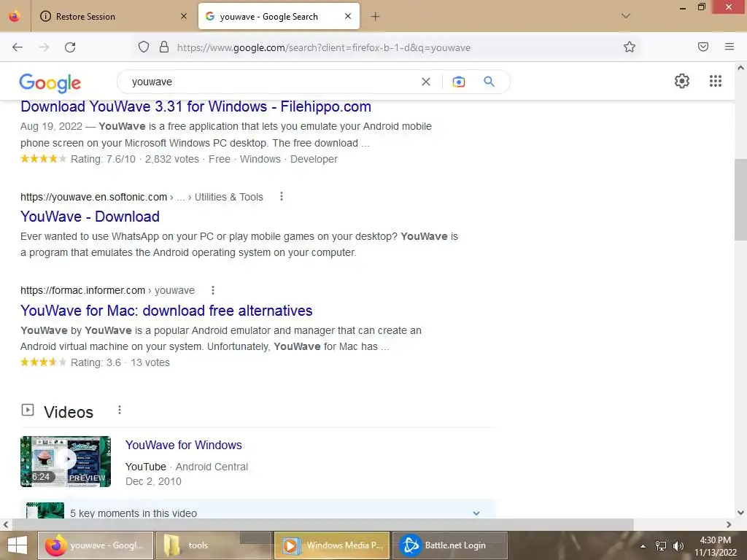Bookmark this page with the star icon
The height and width of the screenshot is (560, 747).
pyautogui.click(x=630, y=47)
